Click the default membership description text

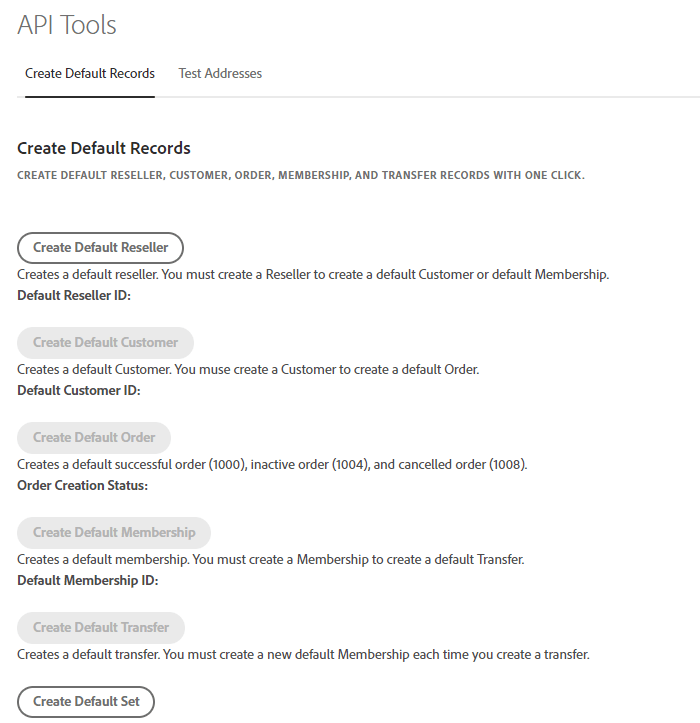(x=270, y=559)
